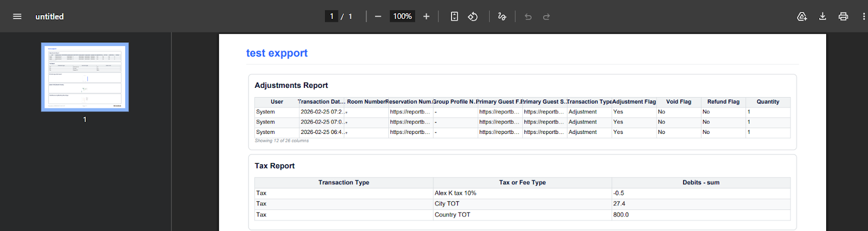The image size is (868, 231).
Task: Open first row Reservation Number link
Action: click(x=410, y=112)
